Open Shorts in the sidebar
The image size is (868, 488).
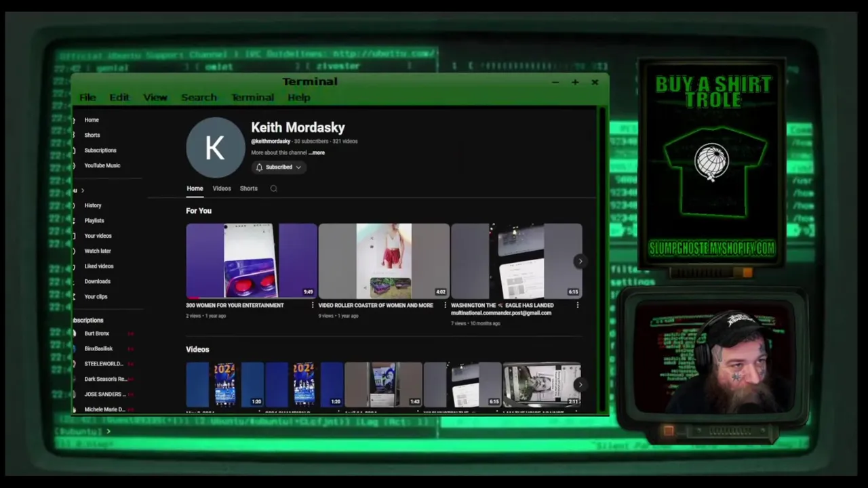point(92,135)
